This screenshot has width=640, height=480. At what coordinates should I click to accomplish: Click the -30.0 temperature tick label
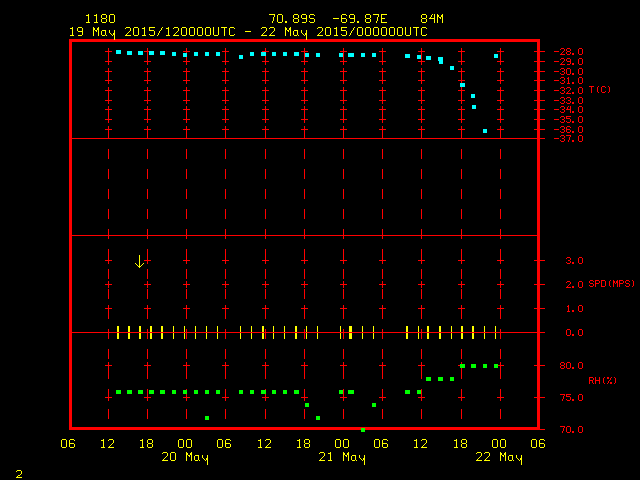point(569,72)
